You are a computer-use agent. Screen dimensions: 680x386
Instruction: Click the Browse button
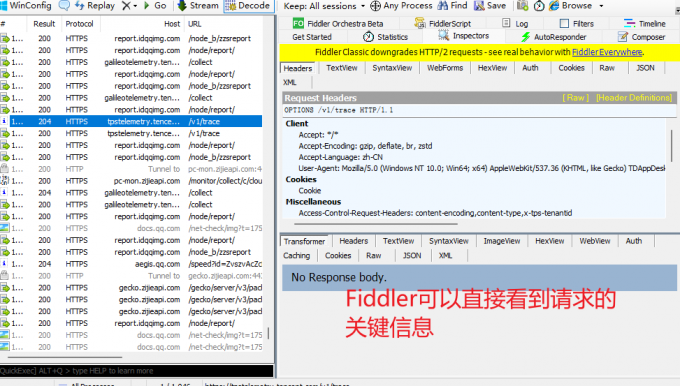point(570,6)
